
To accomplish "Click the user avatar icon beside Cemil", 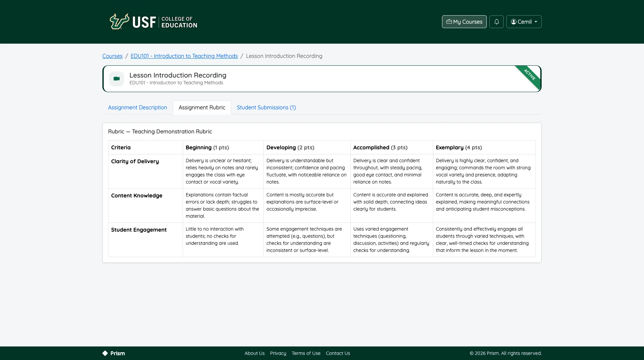I will [x=514, y=22].
